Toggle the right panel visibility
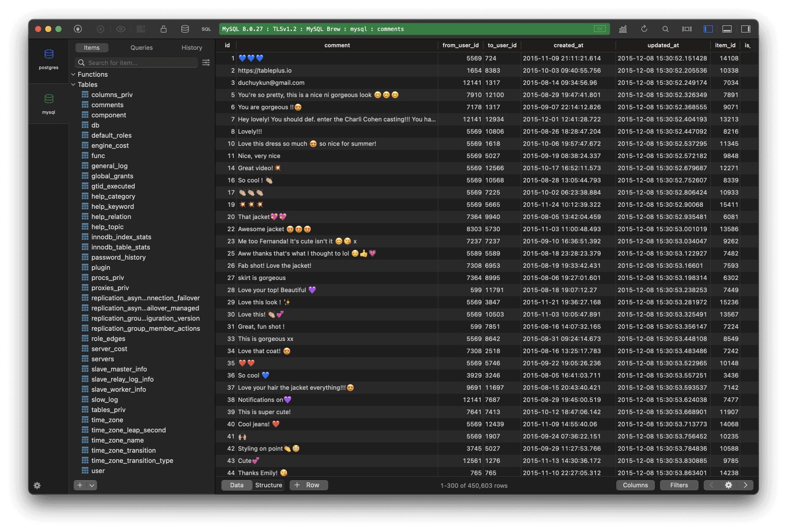 [x=745, y=29]
